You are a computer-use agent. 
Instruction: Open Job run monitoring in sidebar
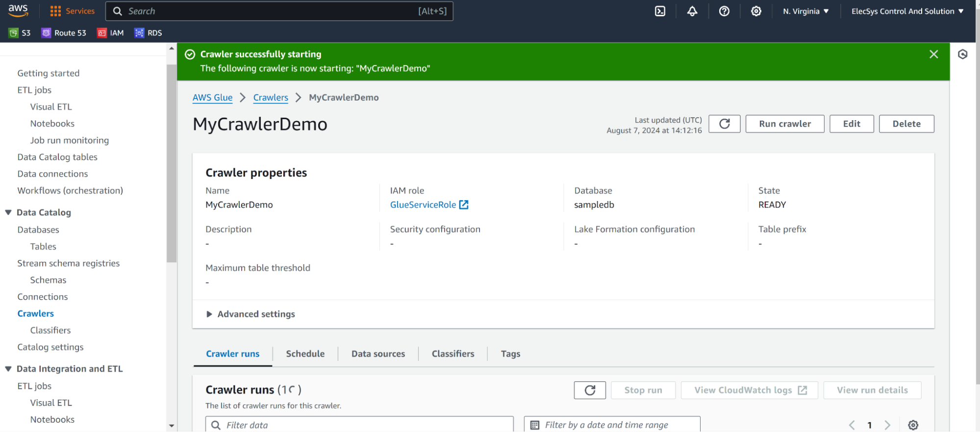[x=70, y=140]
